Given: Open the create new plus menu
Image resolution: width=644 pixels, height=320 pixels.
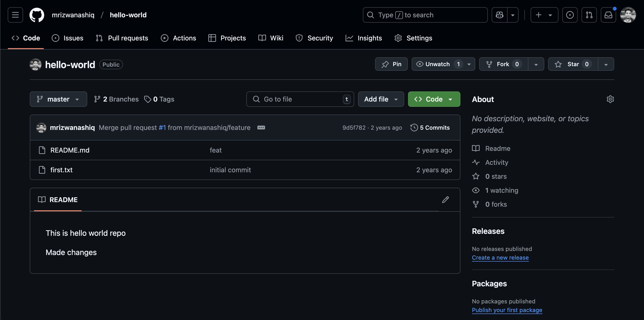Looking at the screenshot, I should [x=544, y=15].
